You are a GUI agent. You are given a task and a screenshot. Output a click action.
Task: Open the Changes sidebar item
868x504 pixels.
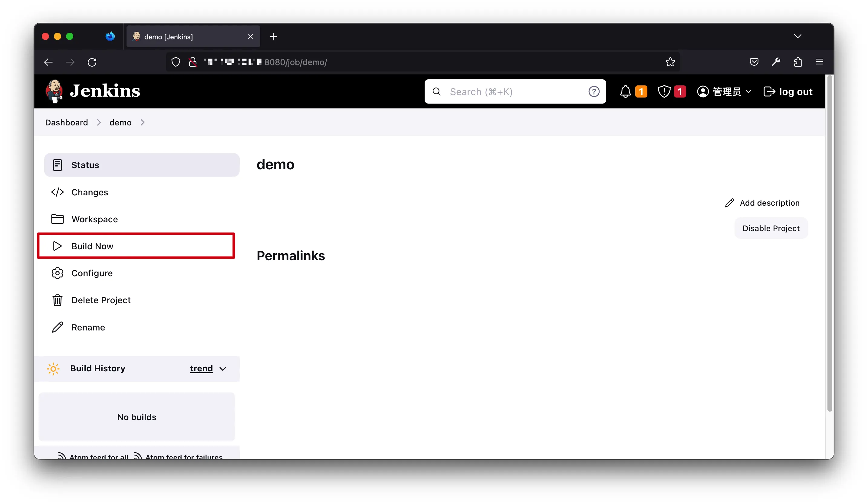pos(142,192)
